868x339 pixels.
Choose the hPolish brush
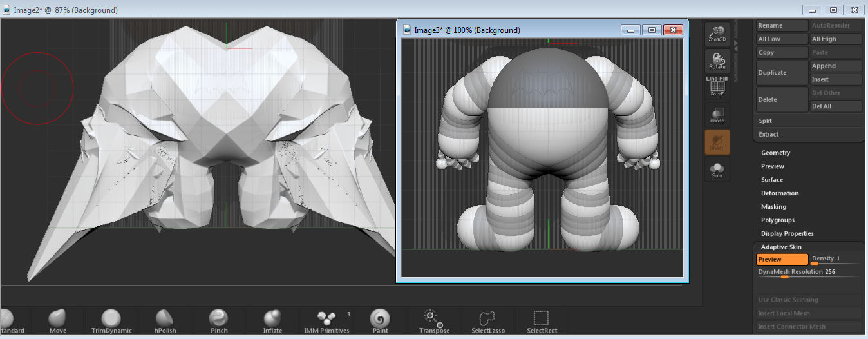165,321
